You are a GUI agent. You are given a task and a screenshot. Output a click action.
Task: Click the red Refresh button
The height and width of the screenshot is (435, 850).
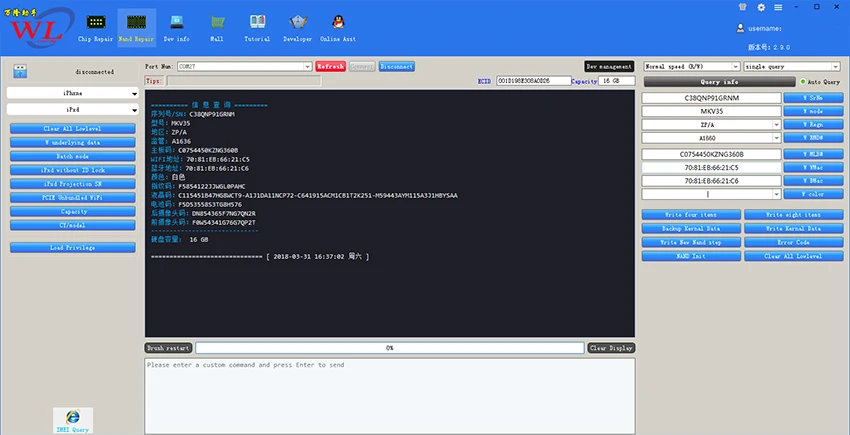[330, 66]
